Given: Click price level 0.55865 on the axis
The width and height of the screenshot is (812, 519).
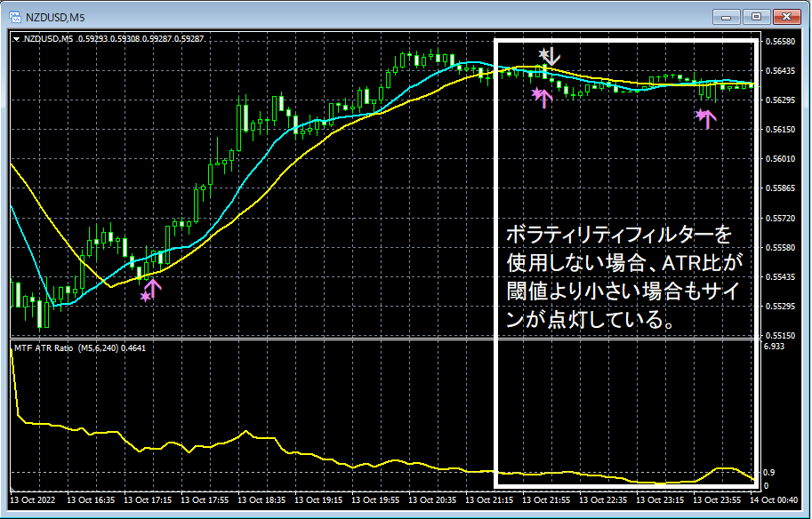Looking at the screenshot, I should tap(780, 188).
